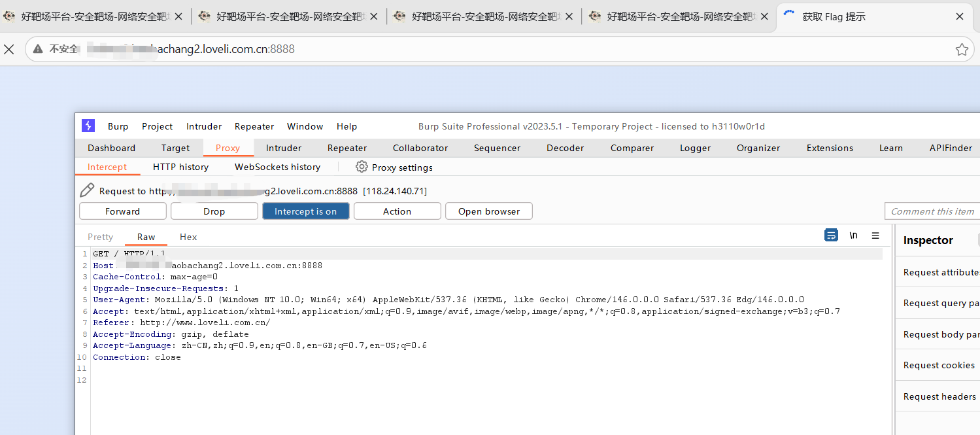Screen dimensions: 980x435
Task: Click the pencil edit icon beside Request to
Action: coord(87,190)
